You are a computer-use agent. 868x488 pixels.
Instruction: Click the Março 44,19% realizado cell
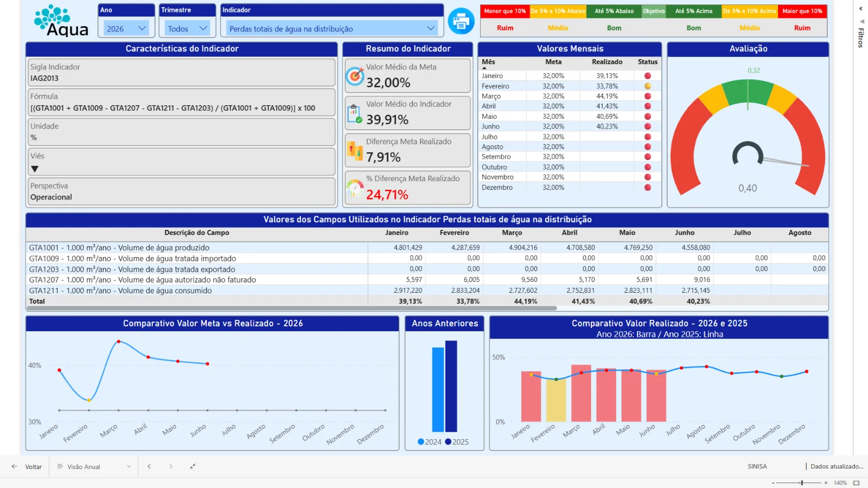(607, 96)
